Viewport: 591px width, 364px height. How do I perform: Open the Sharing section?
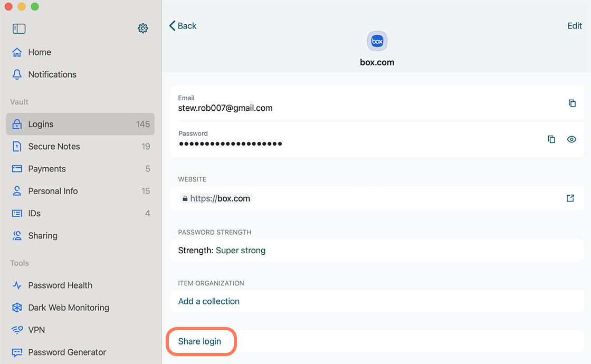click(x=80, y=235)
